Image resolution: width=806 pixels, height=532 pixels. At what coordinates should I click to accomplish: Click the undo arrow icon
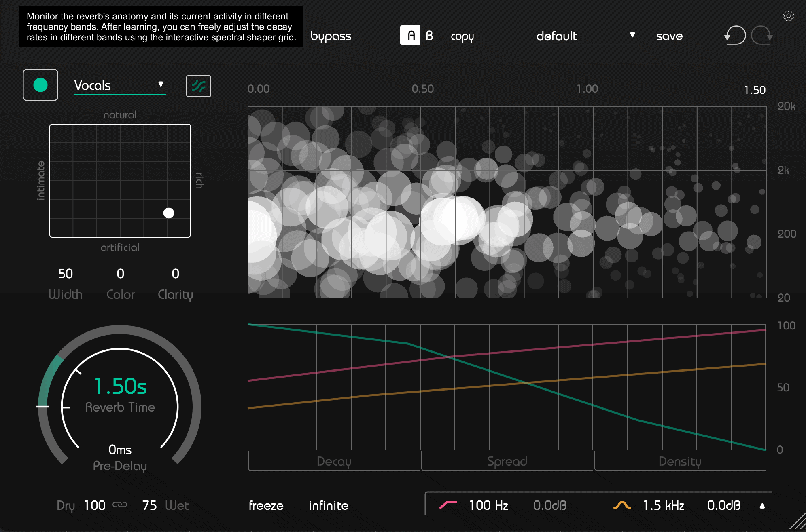tap(735, 36)
